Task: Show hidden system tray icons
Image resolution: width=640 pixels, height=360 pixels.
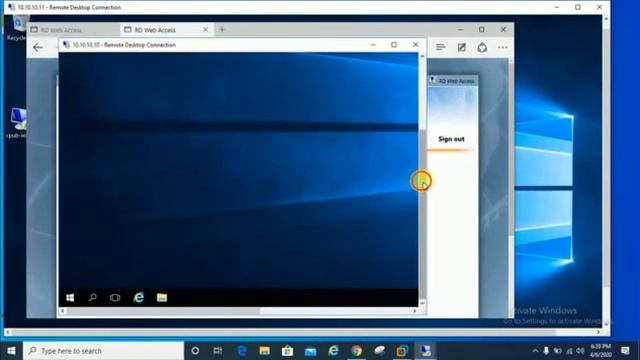Action: (x=535, y=351)
